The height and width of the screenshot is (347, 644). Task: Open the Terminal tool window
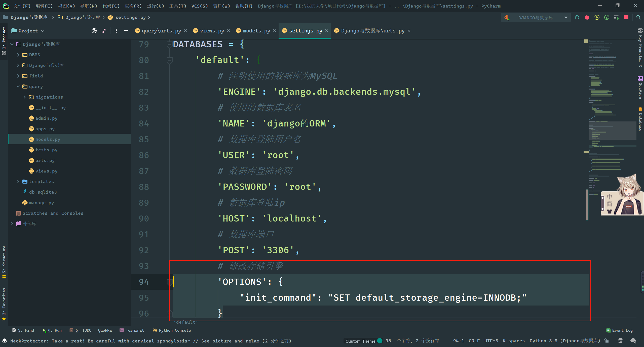click(x=132, y=330)
